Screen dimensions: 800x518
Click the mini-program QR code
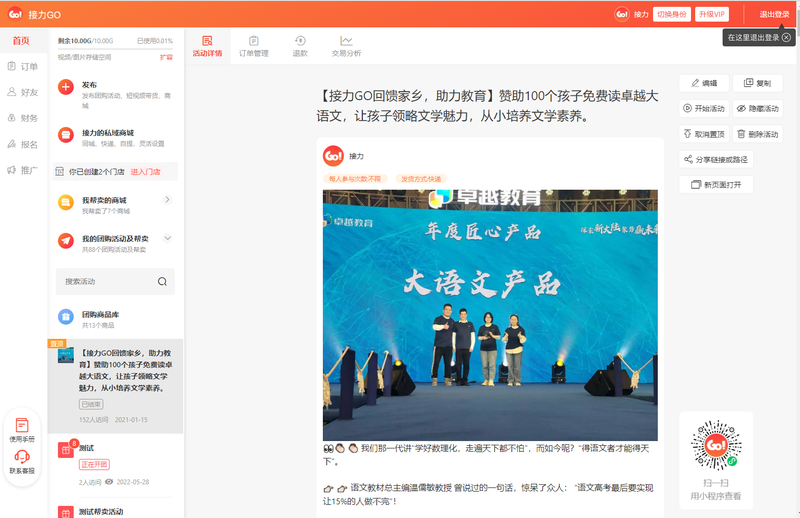(x=716, y=445)
